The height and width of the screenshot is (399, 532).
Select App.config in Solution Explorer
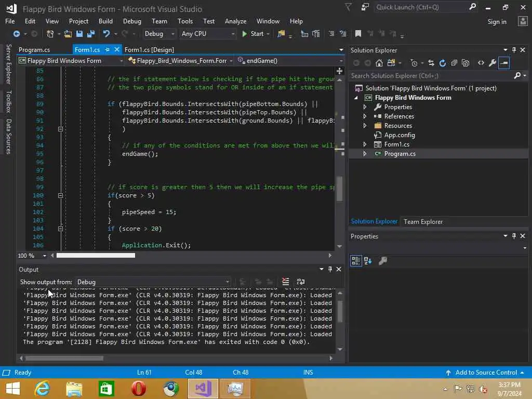click(400, 135)
